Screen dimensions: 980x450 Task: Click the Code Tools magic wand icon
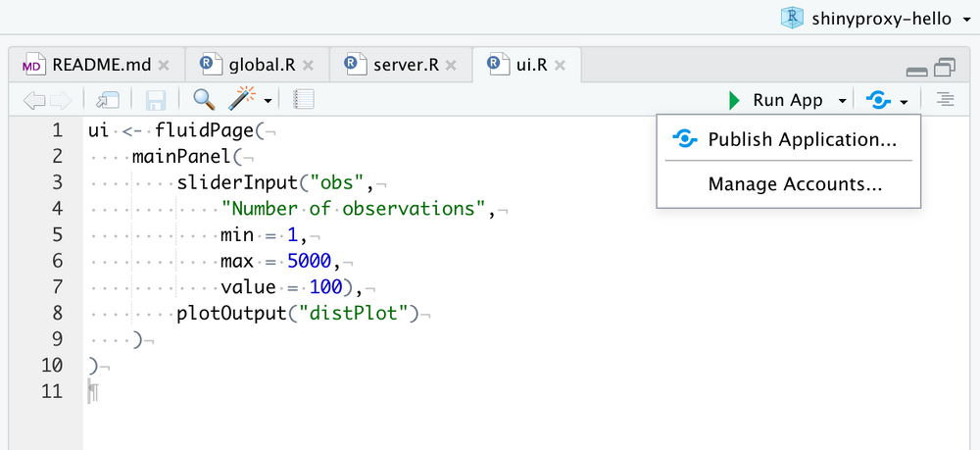click(242, 99)
